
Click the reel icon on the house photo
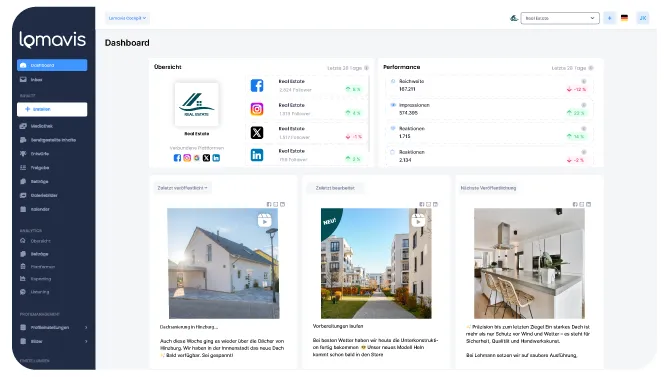pos(265,220)
